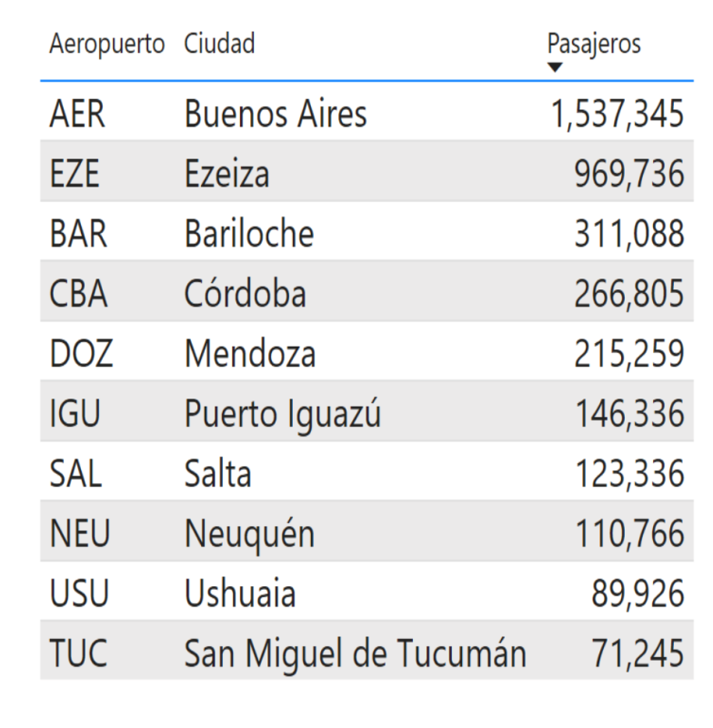Screen dimensions: 713x728
Task: Click the 311,088 passengers value
Action: pos(628,234)
